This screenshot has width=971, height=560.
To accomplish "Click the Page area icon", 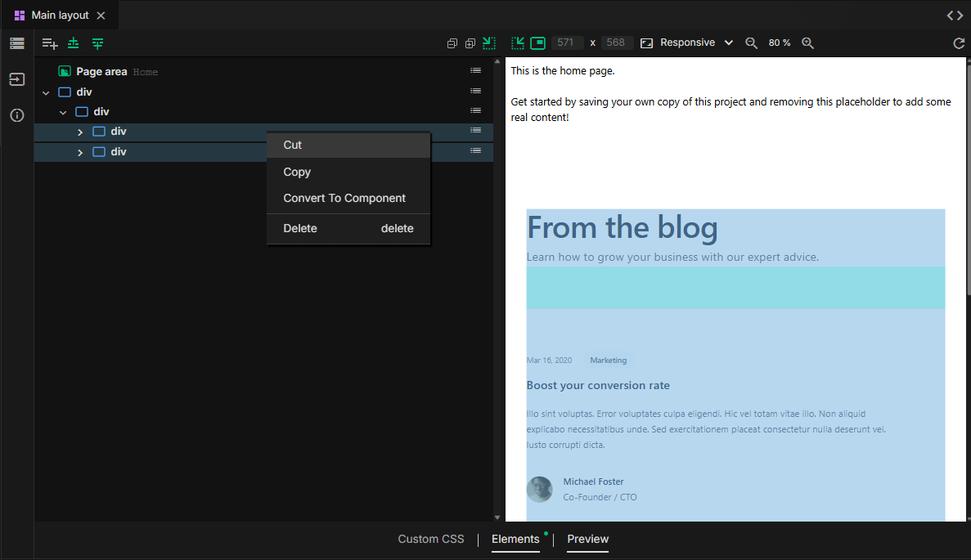I will [x=65, y=71].
